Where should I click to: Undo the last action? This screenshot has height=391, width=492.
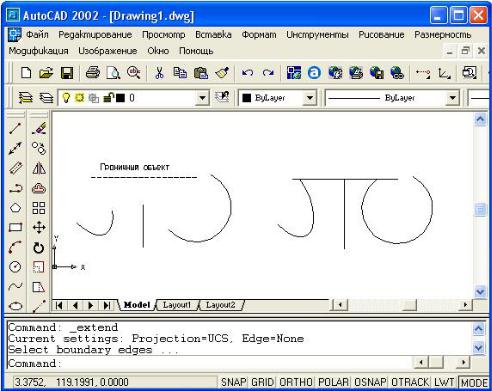tap(247, 73)
